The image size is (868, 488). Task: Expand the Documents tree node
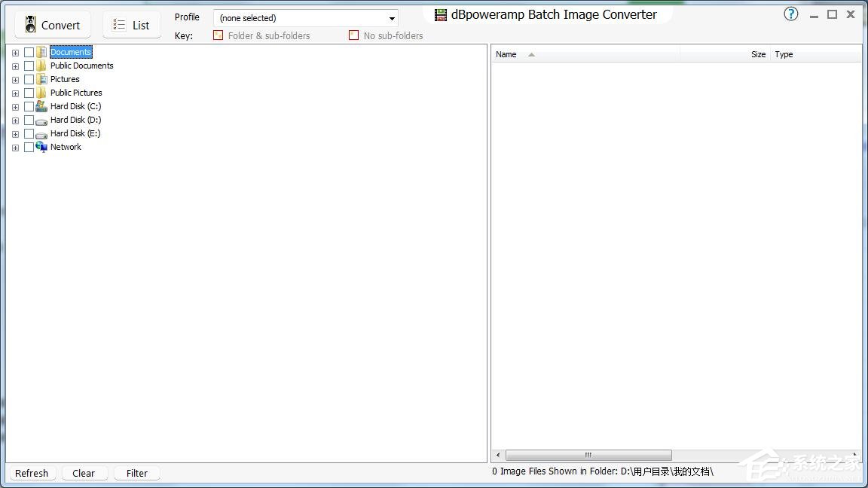point(16,53)
